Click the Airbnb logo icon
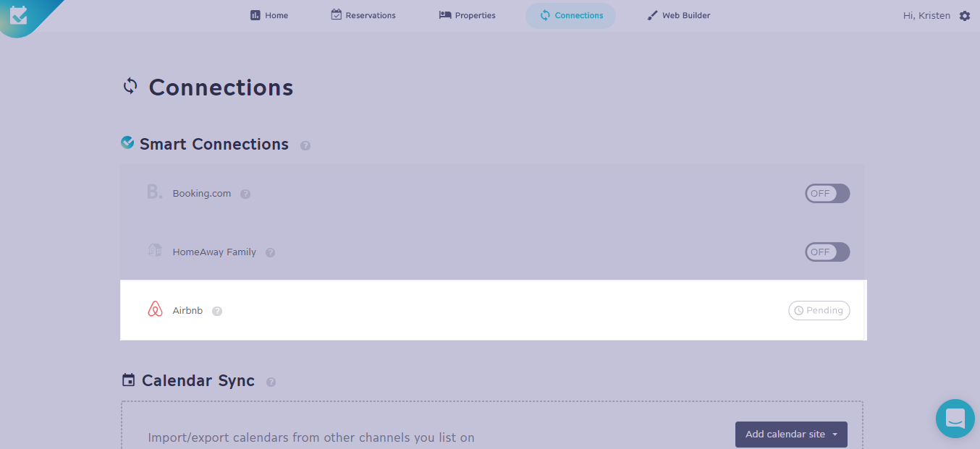The image size is (980, 449). pos(155,309)
